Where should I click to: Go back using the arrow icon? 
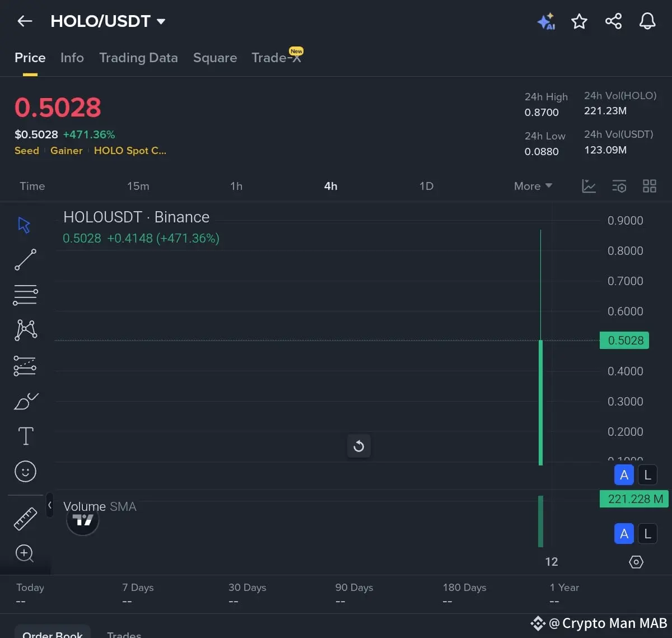pyautogui.click(x=25, y=21)
